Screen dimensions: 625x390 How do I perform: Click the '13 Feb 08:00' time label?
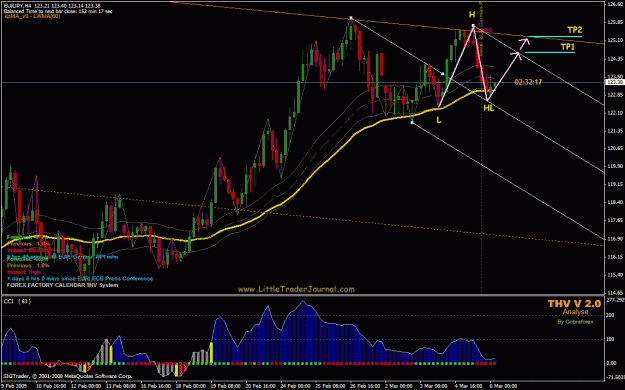(x=121, y=386)
